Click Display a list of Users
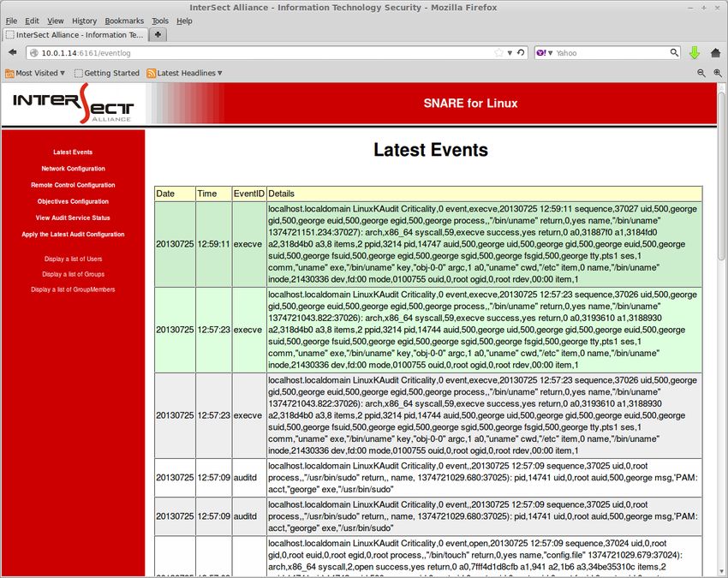This screenshot has width=728, height=578. [73, 259]
